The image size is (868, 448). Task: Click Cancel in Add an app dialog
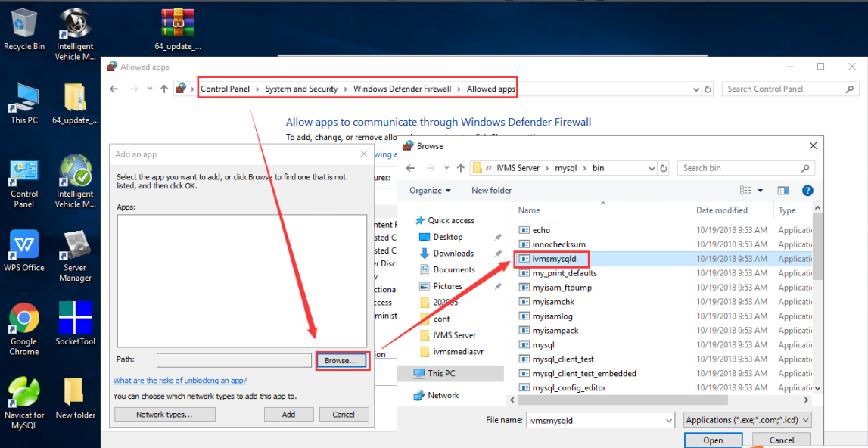(344, 414)
